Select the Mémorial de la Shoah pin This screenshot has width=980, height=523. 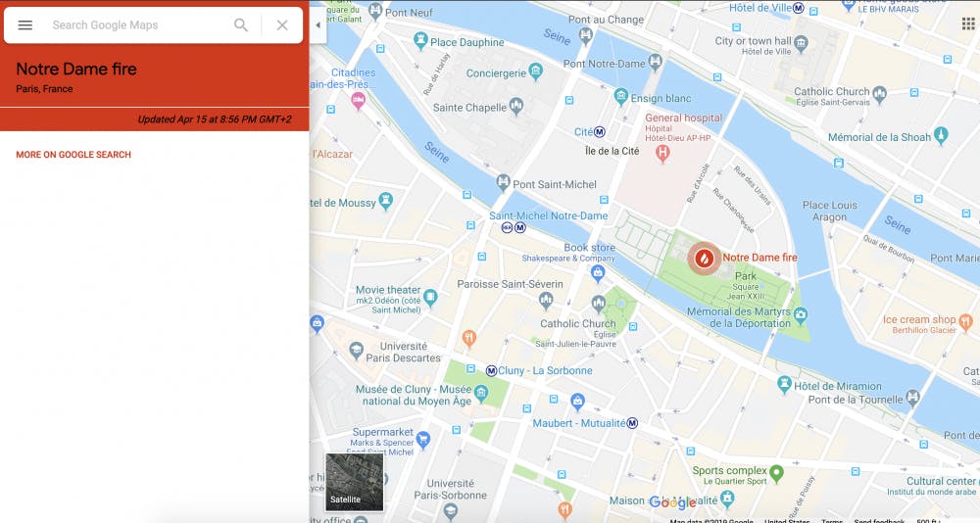click(x=941, y=135)
